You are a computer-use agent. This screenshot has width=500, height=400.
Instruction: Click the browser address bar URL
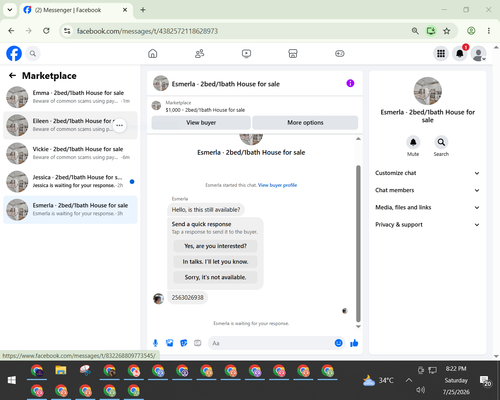[147, 31]
